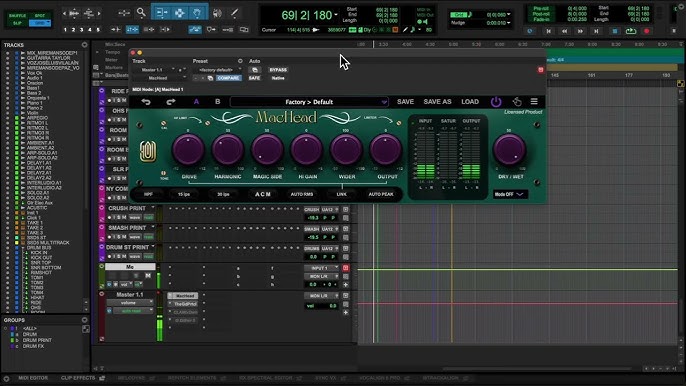Click the red target button in plug-in header
This screenshot has width=686, height=386.
pyautogui.click(x=540, y=70)
